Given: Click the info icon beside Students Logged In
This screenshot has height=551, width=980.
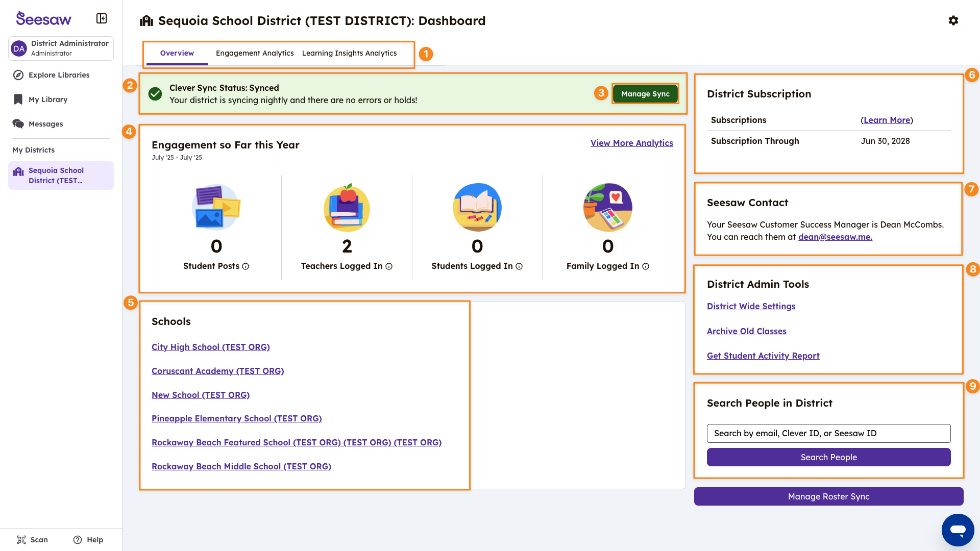Looking at the screenshot, I should [x=519, y=266].
